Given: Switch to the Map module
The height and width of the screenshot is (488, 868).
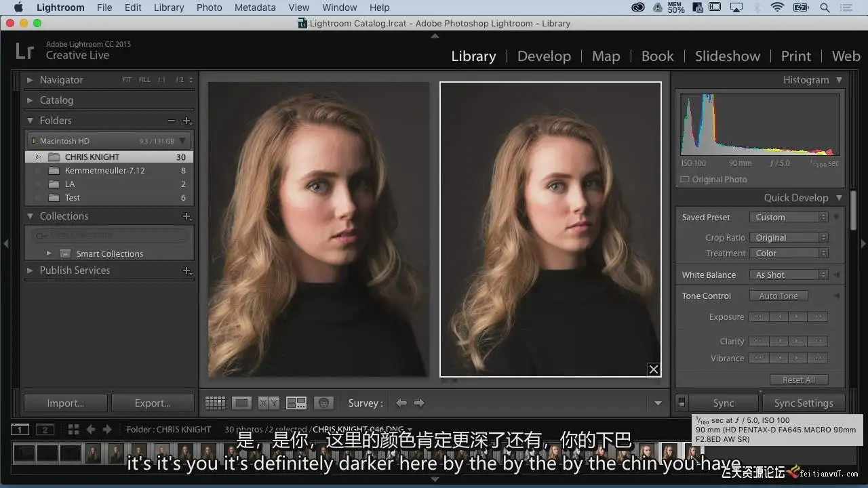Looking at the screenshot, I should coord(606,56).
